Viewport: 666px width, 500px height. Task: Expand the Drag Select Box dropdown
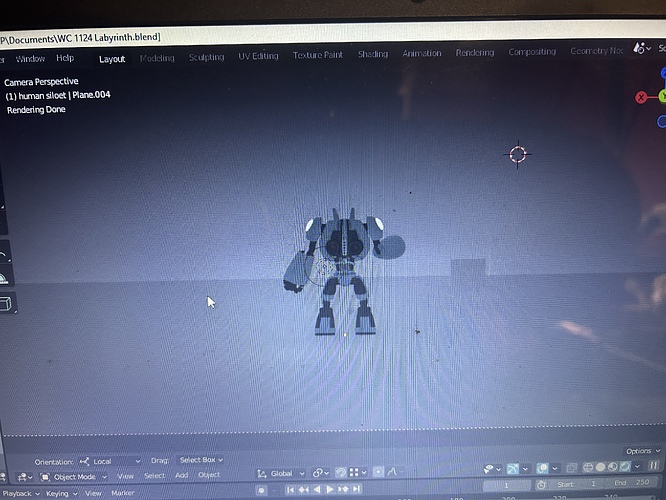tap(201, 460)
